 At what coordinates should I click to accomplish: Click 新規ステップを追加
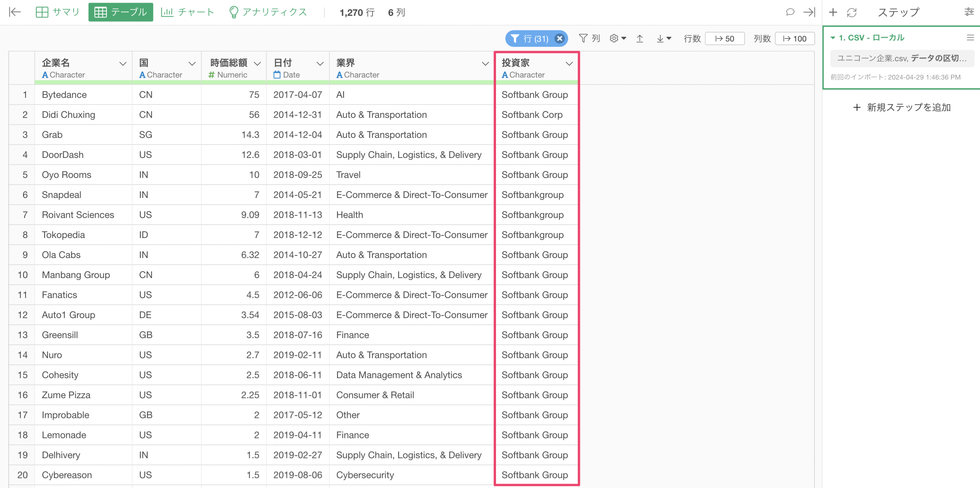901,107
